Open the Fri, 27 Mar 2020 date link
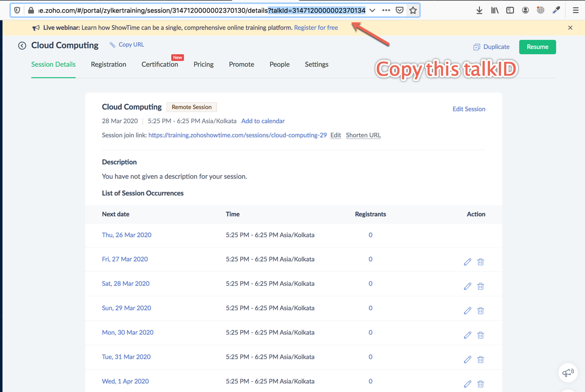Viewport: 585px width, 392px height. (125, 259)
